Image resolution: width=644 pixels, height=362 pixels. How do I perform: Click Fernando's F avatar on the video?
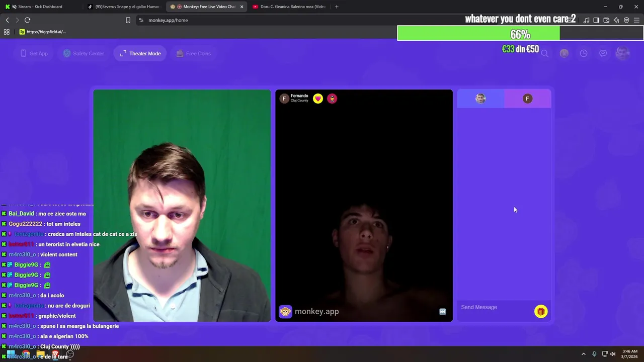[284, 99]
